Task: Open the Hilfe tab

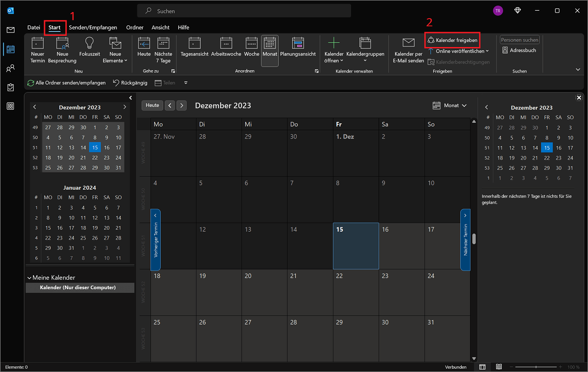Action: (183, 27)
